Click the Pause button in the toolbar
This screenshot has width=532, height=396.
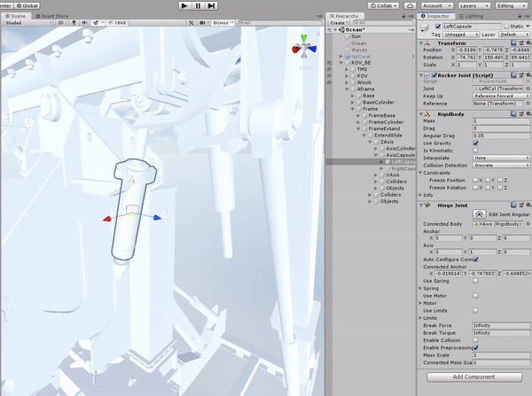pos(198,6)
